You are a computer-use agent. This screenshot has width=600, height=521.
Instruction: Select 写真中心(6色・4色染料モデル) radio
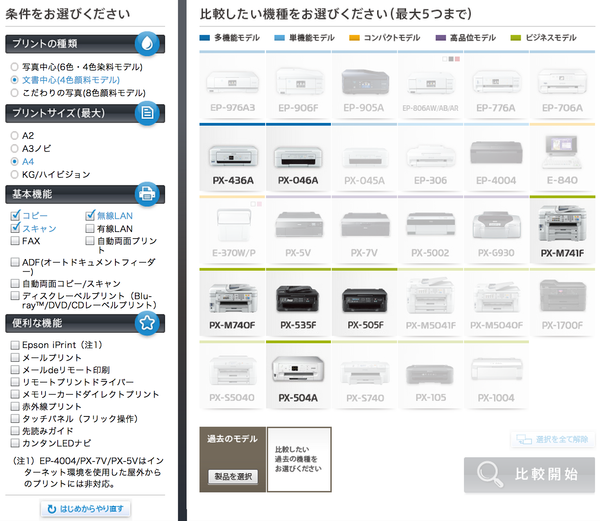(14, 67)
